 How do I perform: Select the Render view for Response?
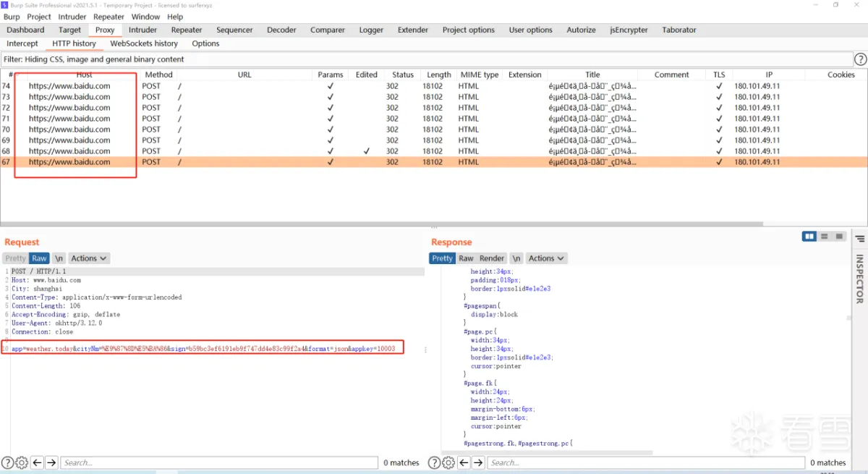(x=492, y=258)
